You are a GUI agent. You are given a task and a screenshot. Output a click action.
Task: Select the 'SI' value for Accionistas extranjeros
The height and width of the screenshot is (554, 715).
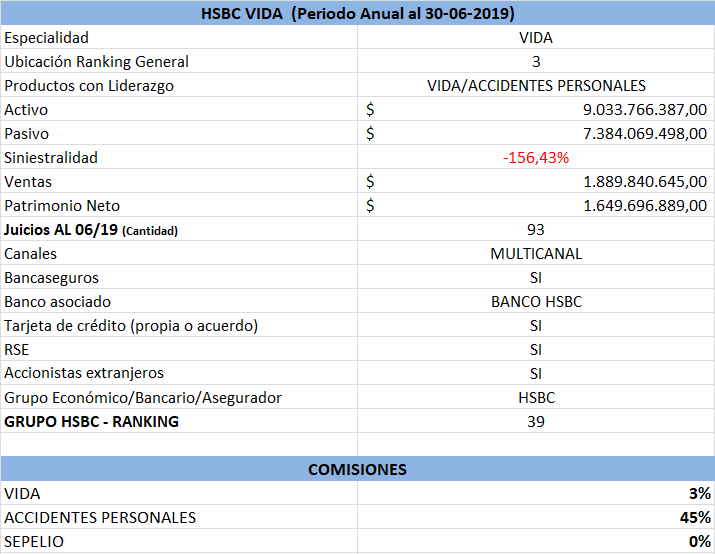pyautogui.click(x=536, y=374)
